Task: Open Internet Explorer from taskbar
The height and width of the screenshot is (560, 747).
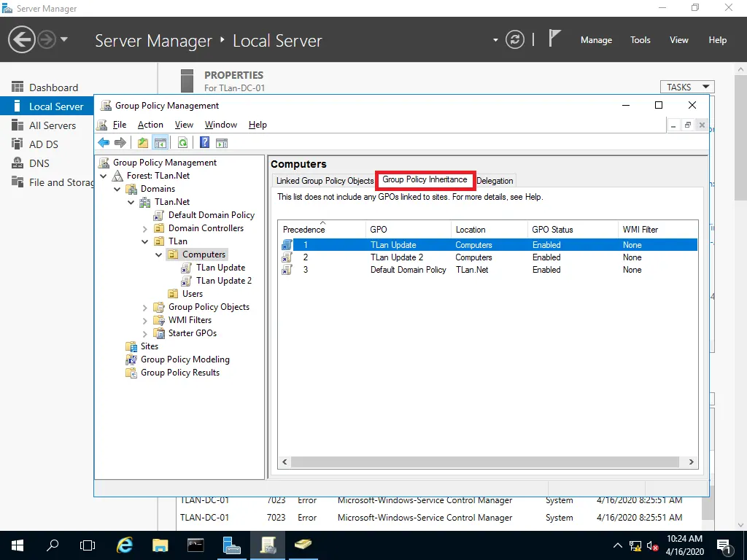Action: tap(125, 545)
